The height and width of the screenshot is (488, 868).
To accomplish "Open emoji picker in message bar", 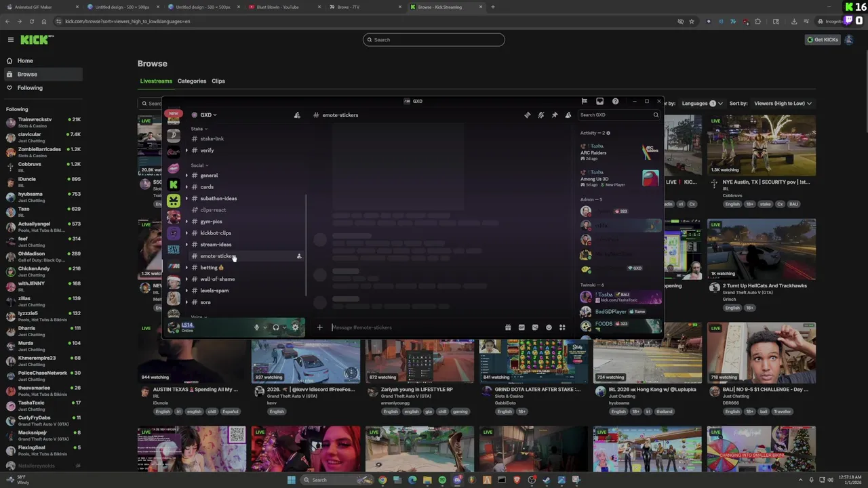I will (x=549, y=327).
